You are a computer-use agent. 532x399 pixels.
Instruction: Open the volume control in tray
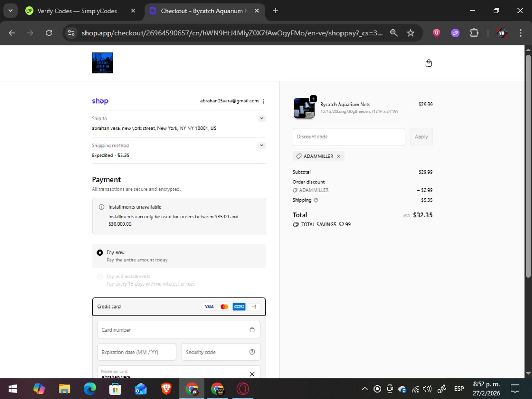click(427, 389)
